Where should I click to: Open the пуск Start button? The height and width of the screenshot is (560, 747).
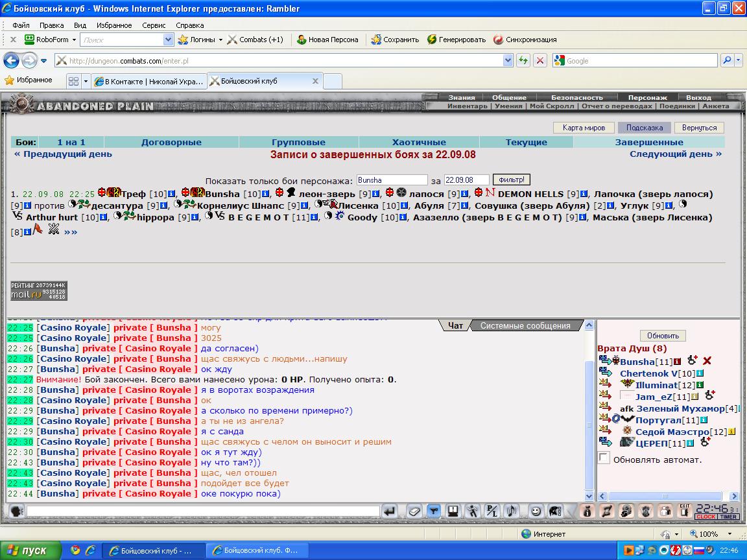30,550
